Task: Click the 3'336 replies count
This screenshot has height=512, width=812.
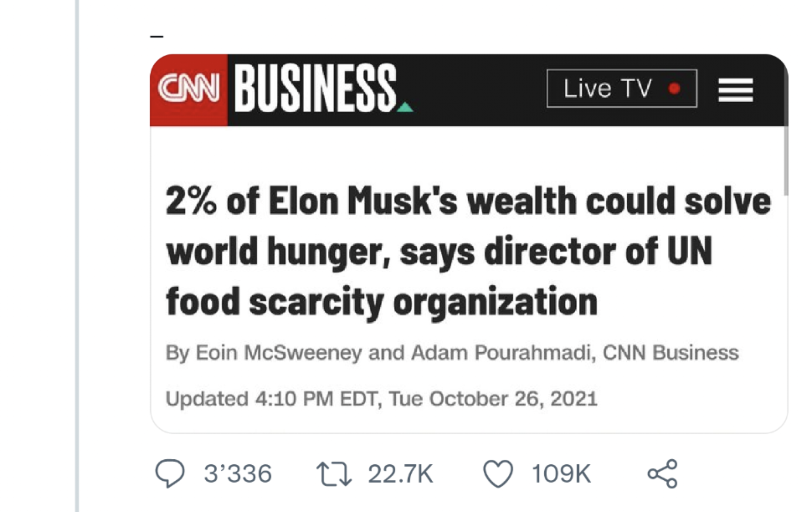Action: [x=237, y=474]
